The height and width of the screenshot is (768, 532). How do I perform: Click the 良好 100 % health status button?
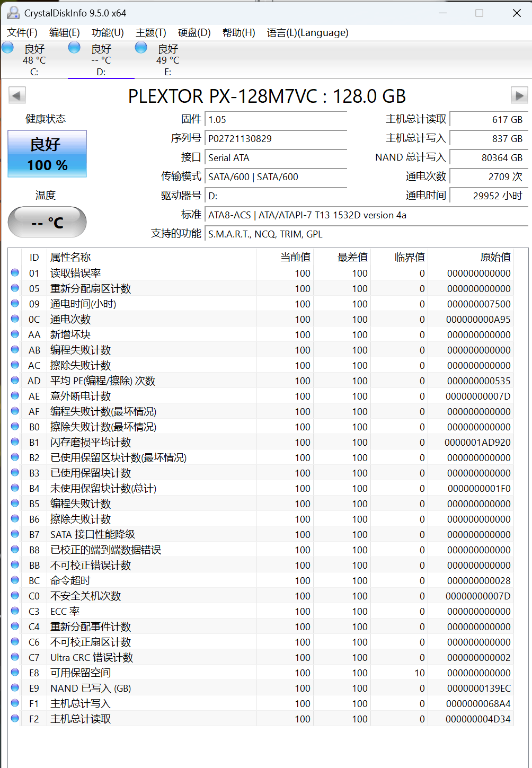coord(47,154)
